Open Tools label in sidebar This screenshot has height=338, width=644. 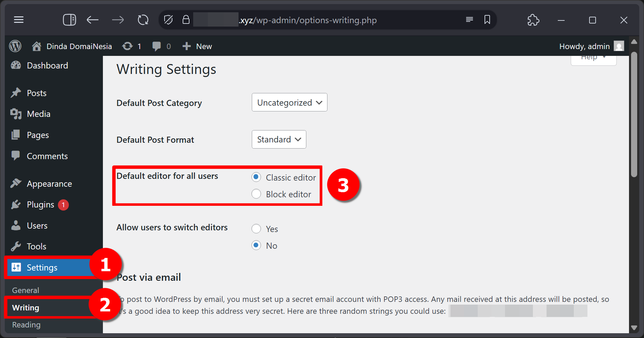click(36, 246)
